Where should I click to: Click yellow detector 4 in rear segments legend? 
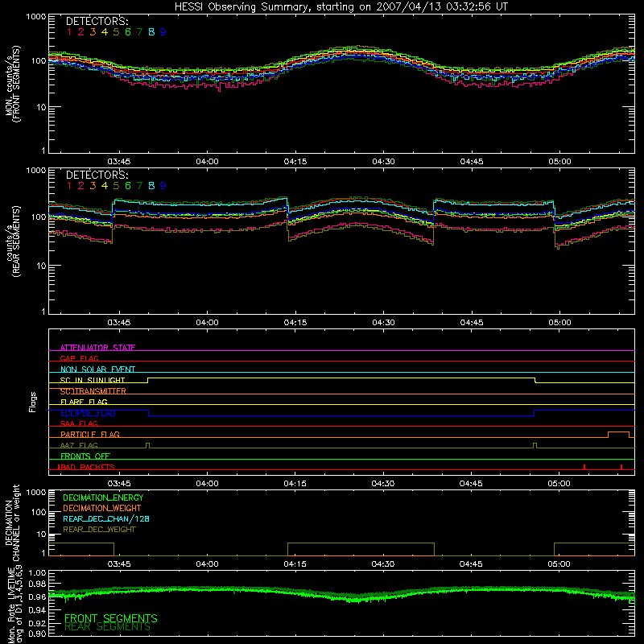tap(105, 186)
